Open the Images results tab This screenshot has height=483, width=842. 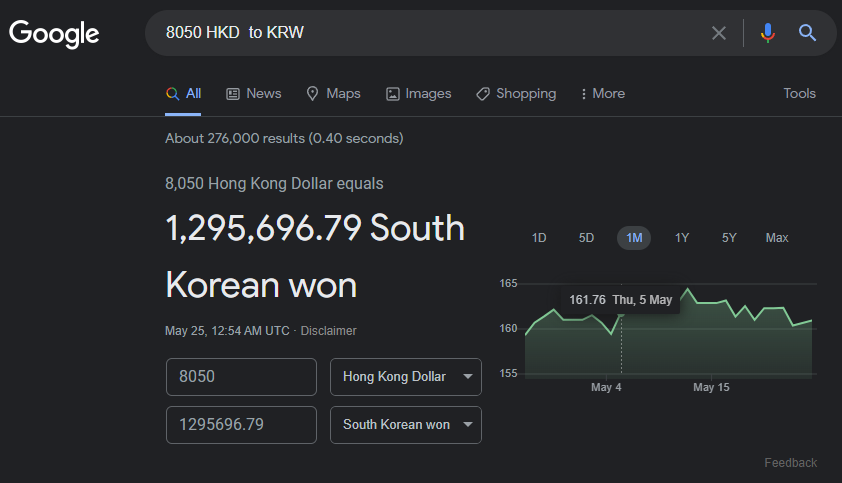coord(418,93)
